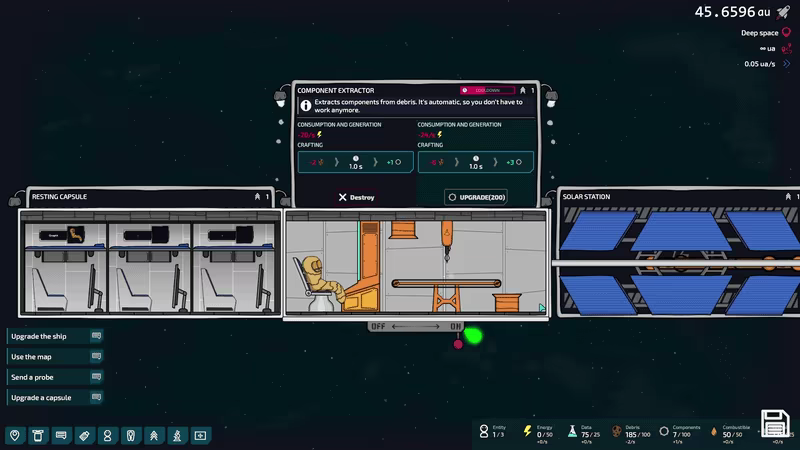Click message icon next to Upgrade the ship
Image resolution: width=800 pixels, height=450 pixels.
click(96, 336)
